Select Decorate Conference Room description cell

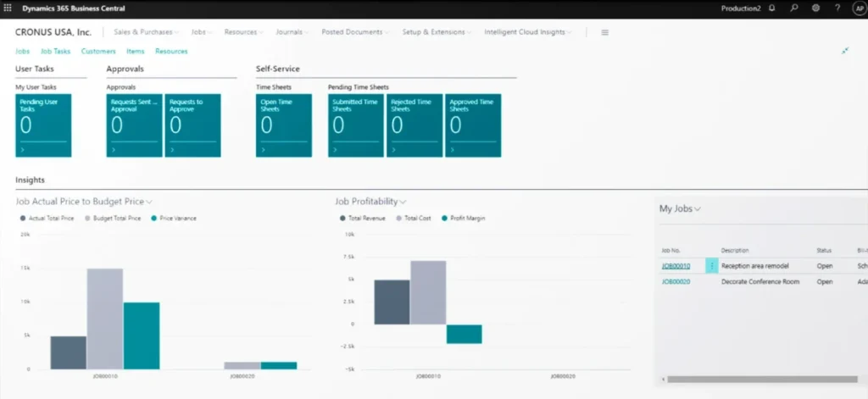(x=760, y=282)
